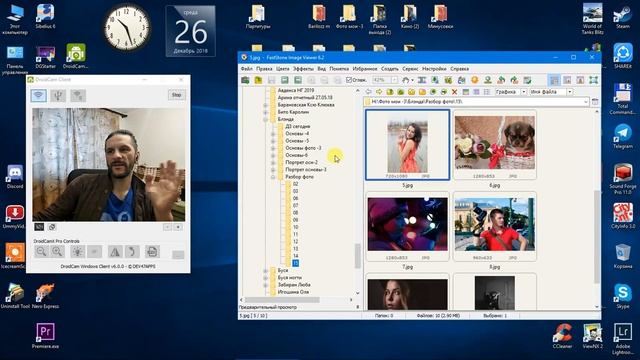Image resolution: width=640 pixels, height=360 pixels.
Task: Click the small plus button under DroidCam video
Action: [x=178, y=227]
